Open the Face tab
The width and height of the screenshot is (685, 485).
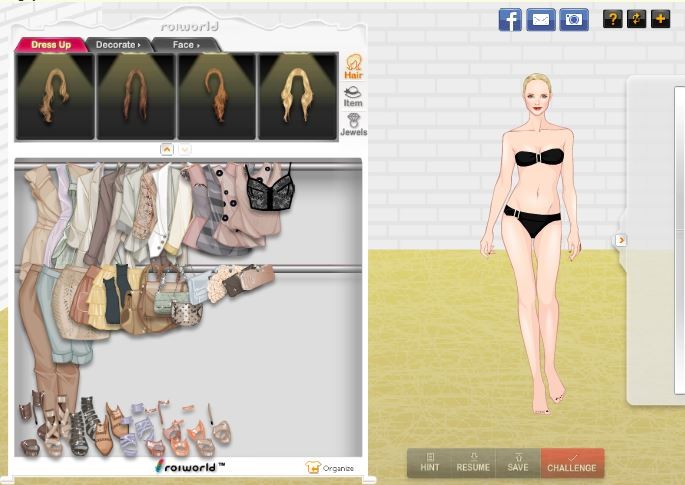pyautogui.click(x=185, y=45)
